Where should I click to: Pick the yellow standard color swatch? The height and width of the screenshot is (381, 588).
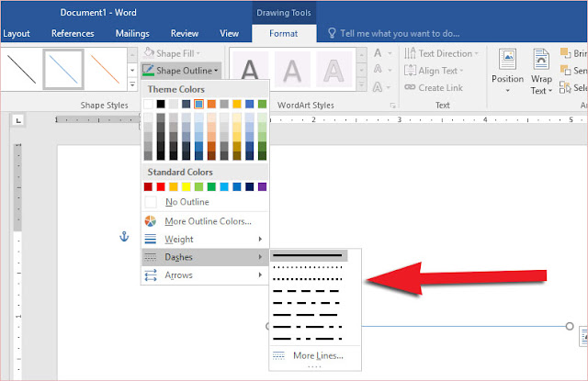pos(186,186)
